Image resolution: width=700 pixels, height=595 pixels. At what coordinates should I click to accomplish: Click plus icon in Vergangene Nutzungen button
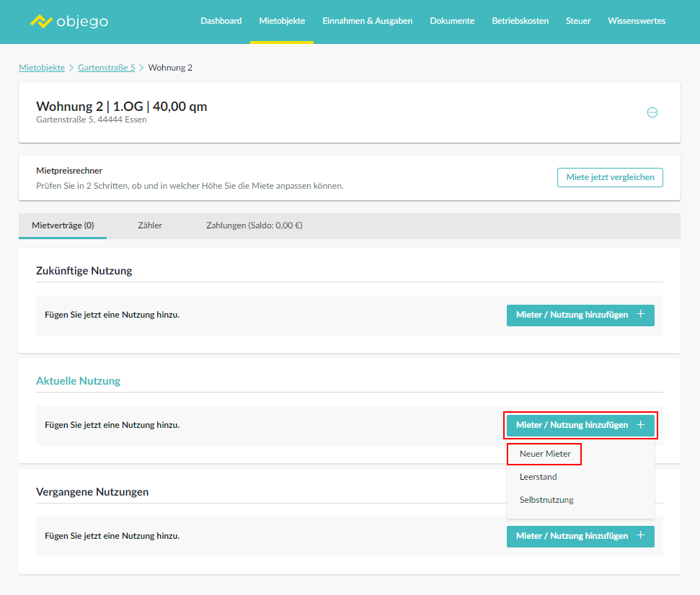click(x=641, y=535)
